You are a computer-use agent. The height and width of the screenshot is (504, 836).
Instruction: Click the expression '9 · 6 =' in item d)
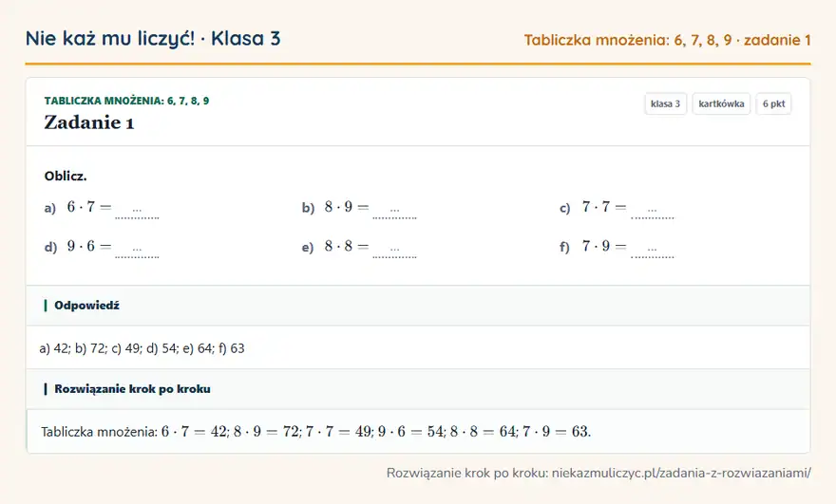click(x=89, y=246)
